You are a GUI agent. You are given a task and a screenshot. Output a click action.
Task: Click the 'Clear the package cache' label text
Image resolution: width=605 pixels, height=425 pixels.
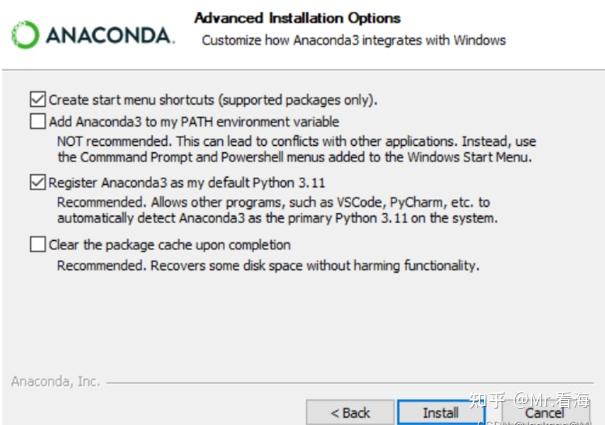(170, 244)
